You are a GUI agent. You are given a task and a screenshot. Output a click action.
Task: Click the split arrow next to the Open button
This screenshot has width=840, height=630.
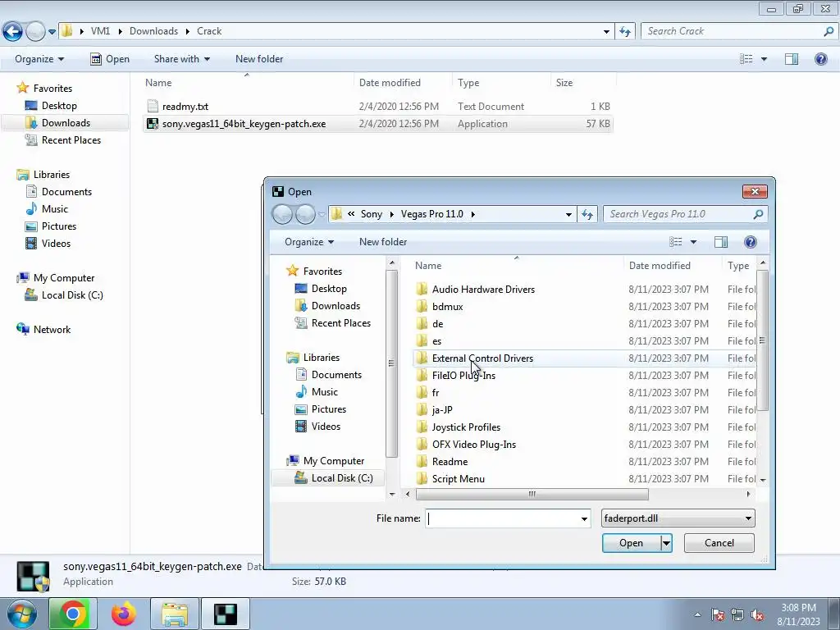[666, 543]
